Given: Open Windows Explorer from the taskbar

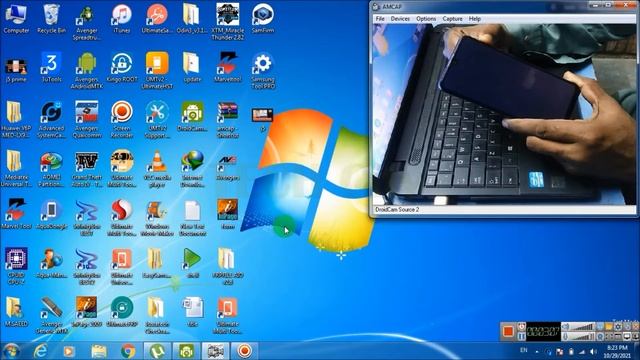Looking at the screenshot, I should (x=98, y=351).
